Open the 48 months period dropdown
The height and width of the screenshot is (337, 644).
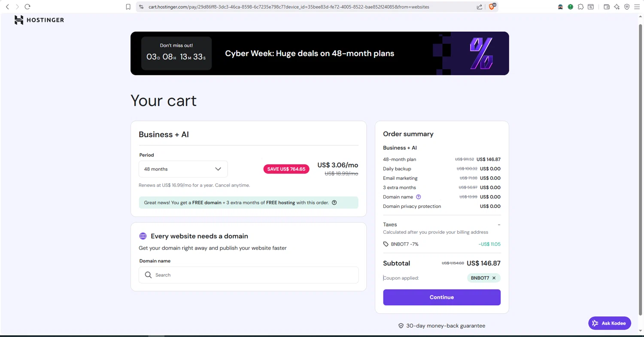coord(183,169)
